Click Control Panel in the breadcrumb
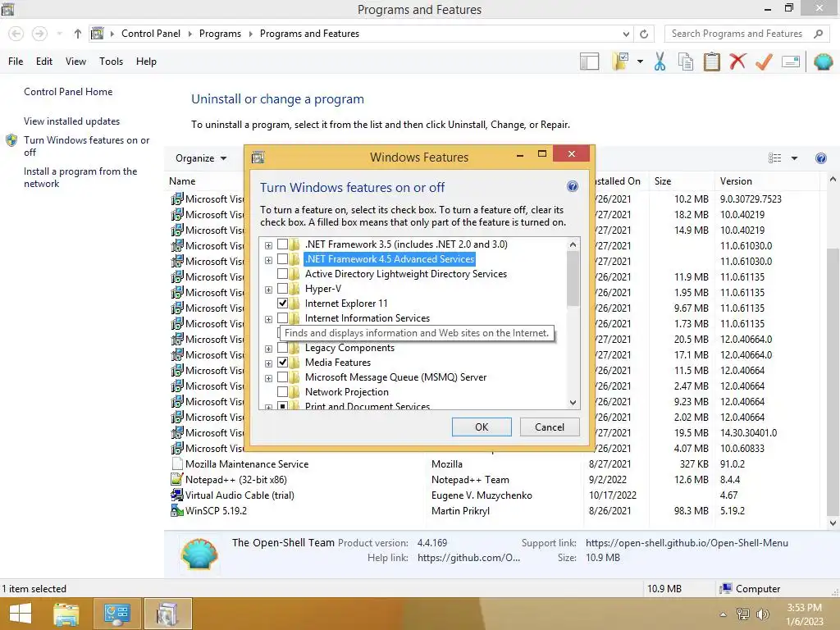 pos(151,33)
